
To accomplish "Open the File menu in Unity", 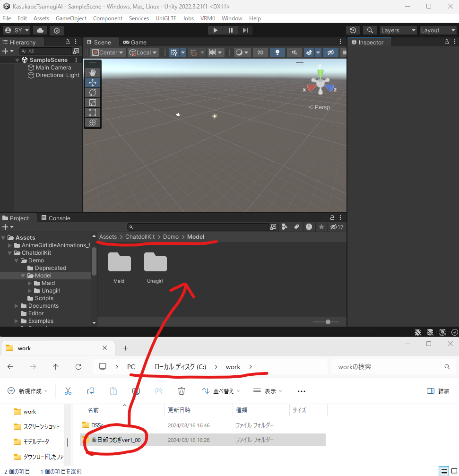I will [x=7, y=18].
